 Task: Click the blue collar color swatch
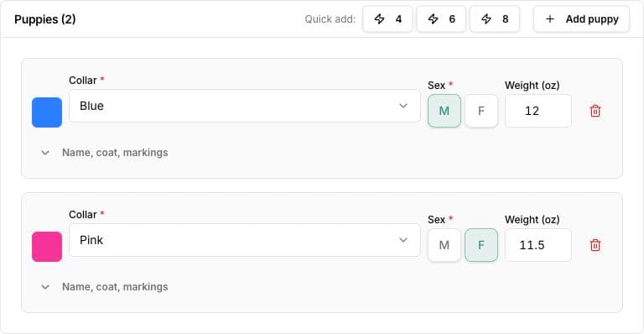(47, 112)
